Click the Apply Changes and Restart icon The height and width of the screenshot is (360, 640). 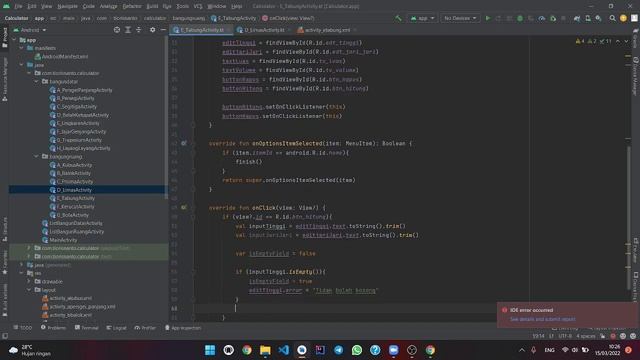point(498,18)
